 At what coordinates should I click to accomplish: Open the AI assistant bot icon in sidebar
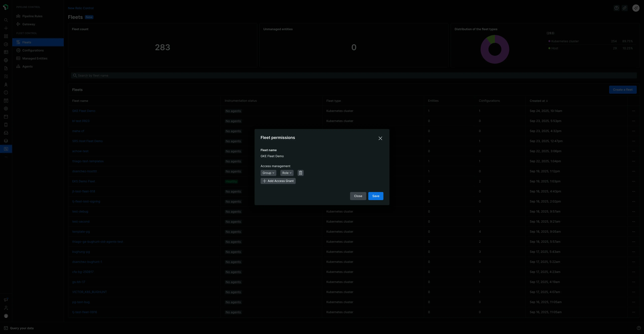tap(6, 84)
